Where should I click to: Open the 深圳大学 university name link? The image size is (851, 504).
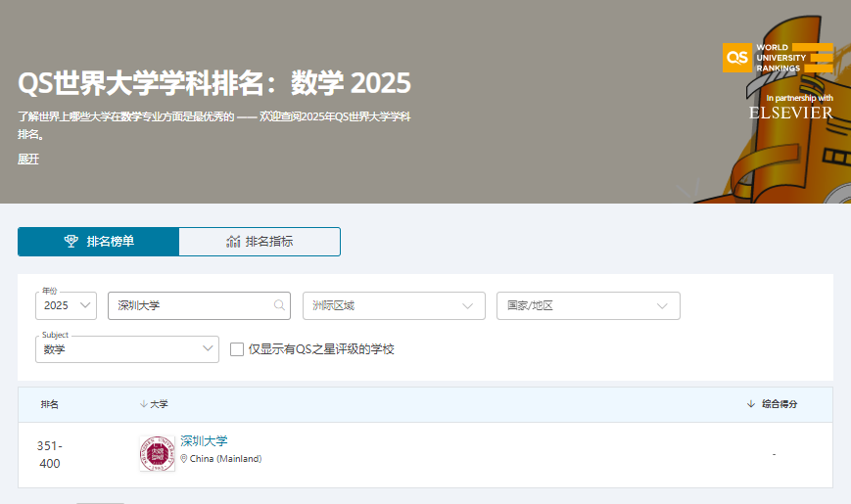(x=204, y=441)
